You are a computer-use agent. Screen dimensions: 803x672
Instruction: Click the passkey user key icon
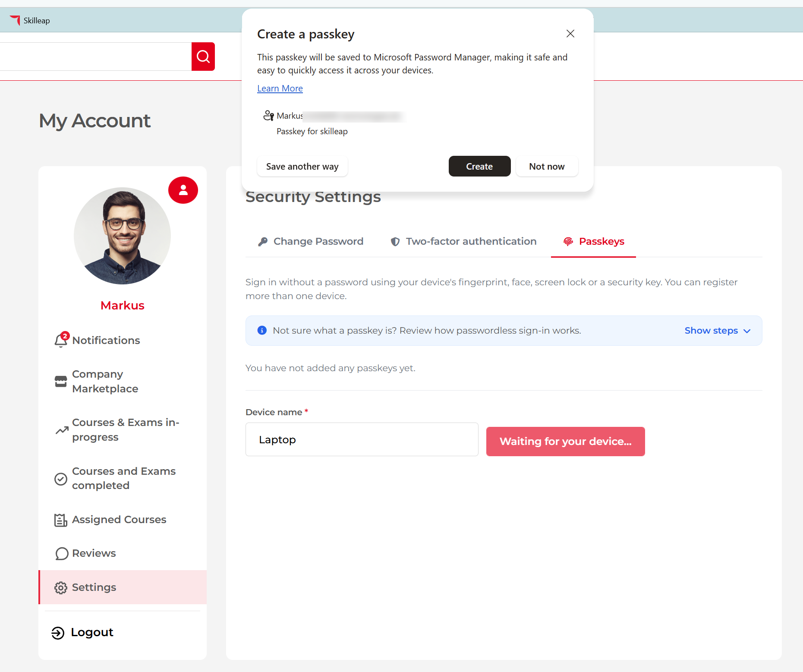click(x=268, y=116)
